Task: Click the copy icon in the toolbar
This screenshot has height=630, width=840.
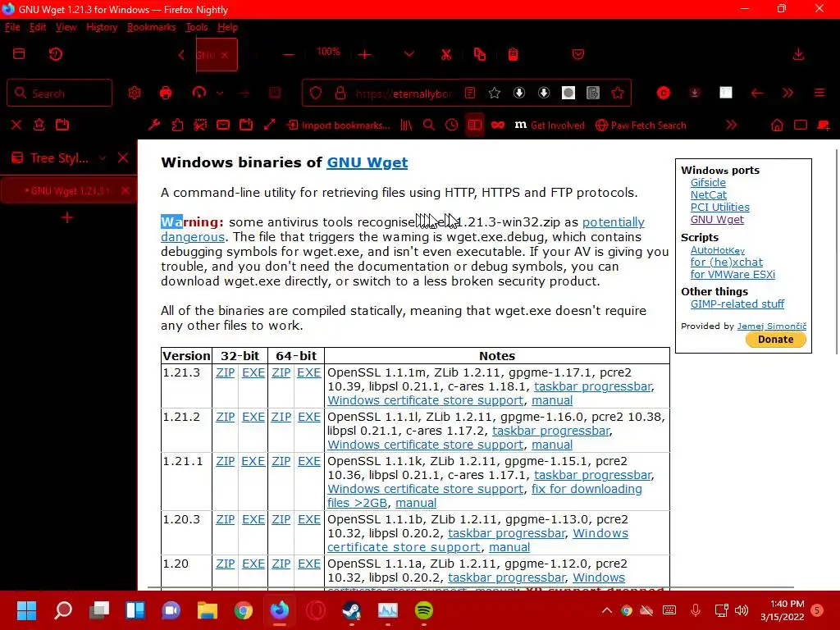Action: [x=479, y=54]
